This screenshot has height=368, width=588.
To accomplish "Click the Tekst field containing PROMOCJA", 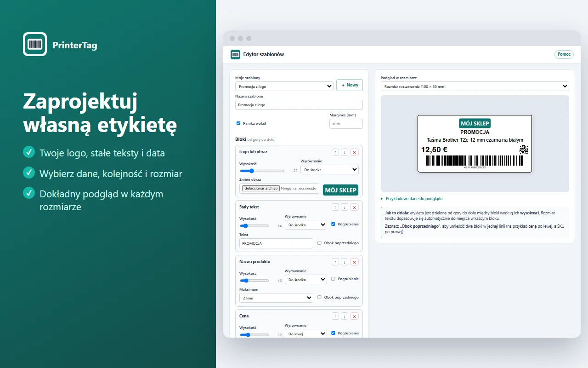I will click(276, 243).
